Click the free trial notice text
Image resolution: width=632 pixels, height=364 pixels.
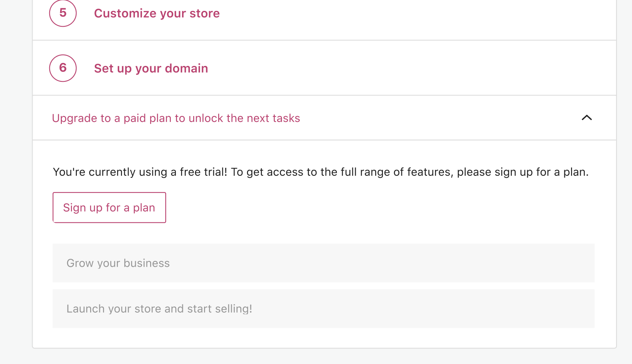click(321, 172)
